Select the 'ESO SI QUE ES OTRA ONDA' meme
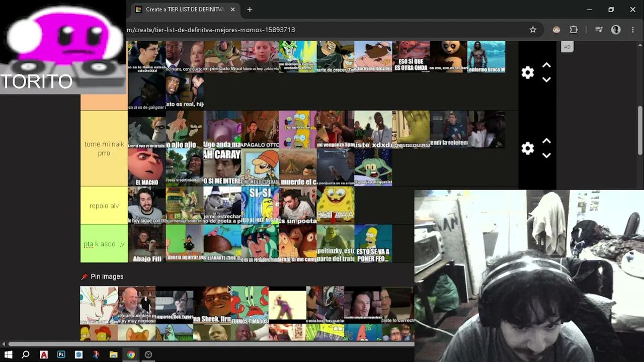 [x=411, y=57]
